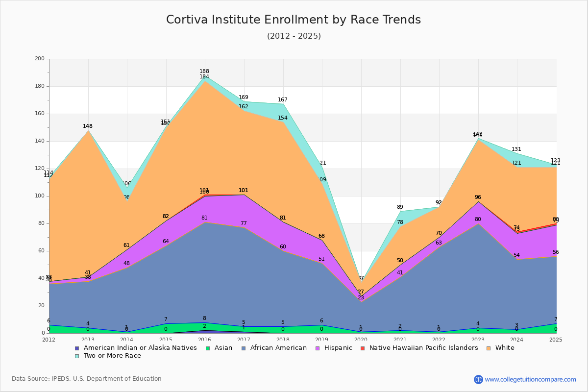
Task: Toggle the Hispanic legend series
Action: click(x=334, y=348)
